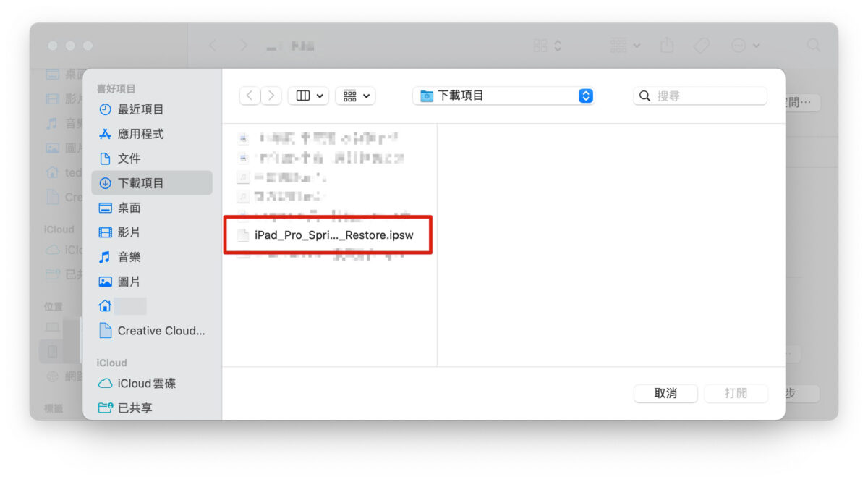Open the 下載項目 location popup
This screenshot has width=868, height=485.
click(503, 96)
